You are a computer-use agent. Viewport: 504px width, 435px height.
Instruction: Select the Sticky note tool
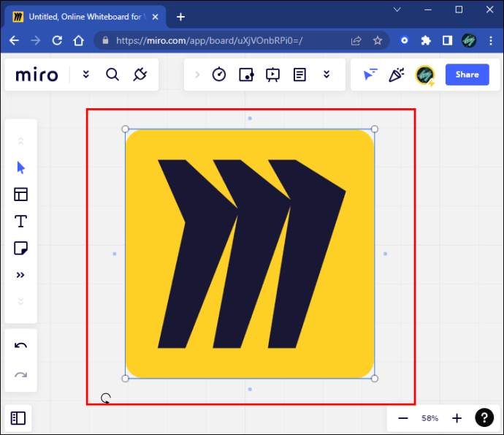click(x=21, y=248)
